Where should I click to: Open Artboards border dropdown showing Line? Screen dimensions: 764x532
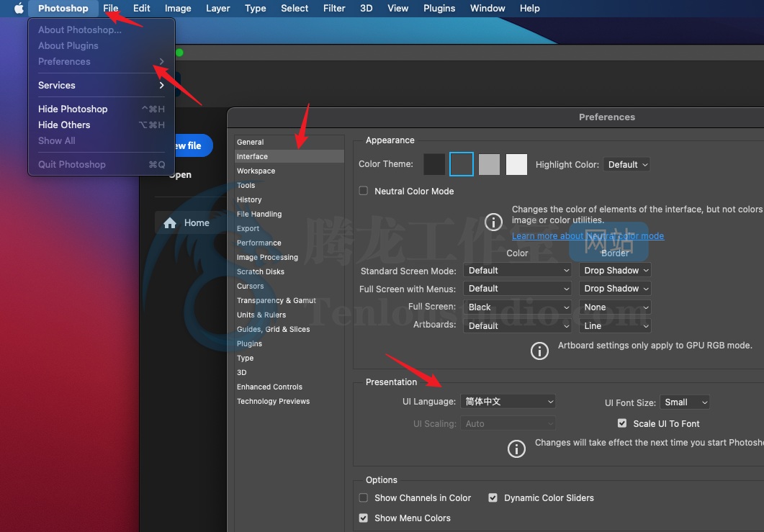(x=615, y=326)
